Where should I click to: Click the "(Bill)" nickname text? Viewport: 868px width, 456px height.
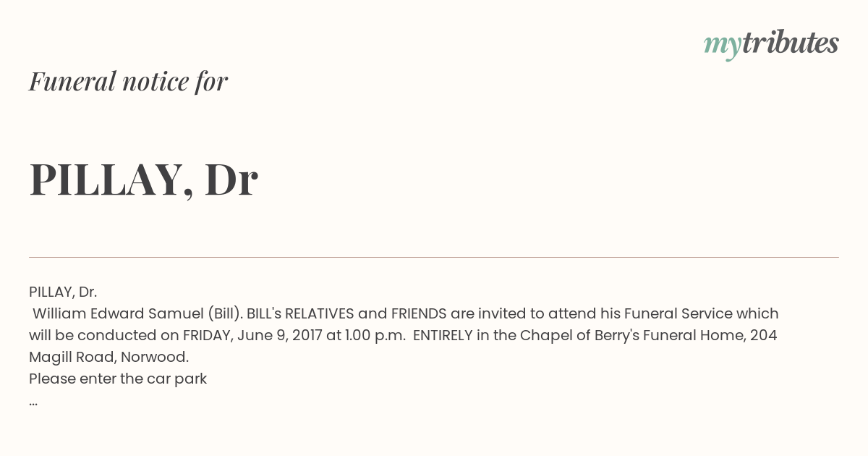(x=224, y=313)
